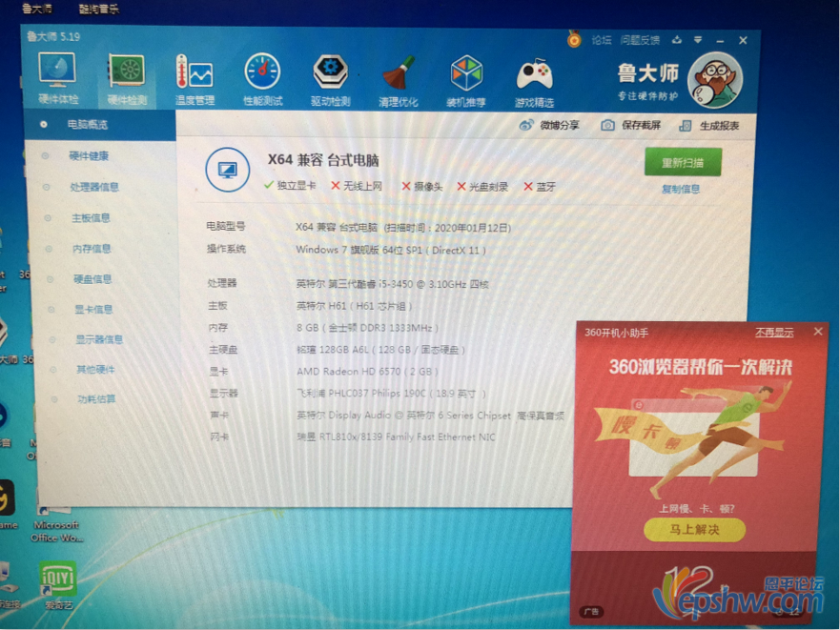
Task: Open 清理优化 cleanup optimization
Action: pos(398,81)
